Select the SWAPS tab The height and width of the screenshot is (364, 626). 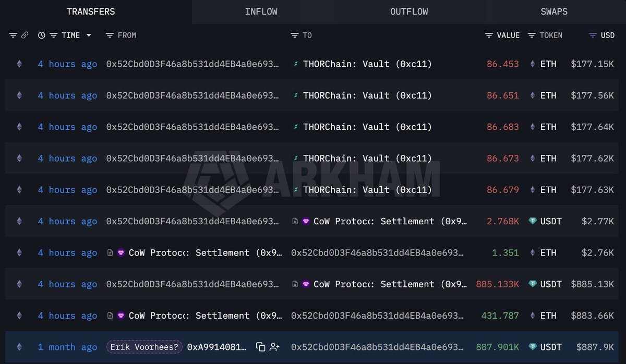tap(553, 11)
